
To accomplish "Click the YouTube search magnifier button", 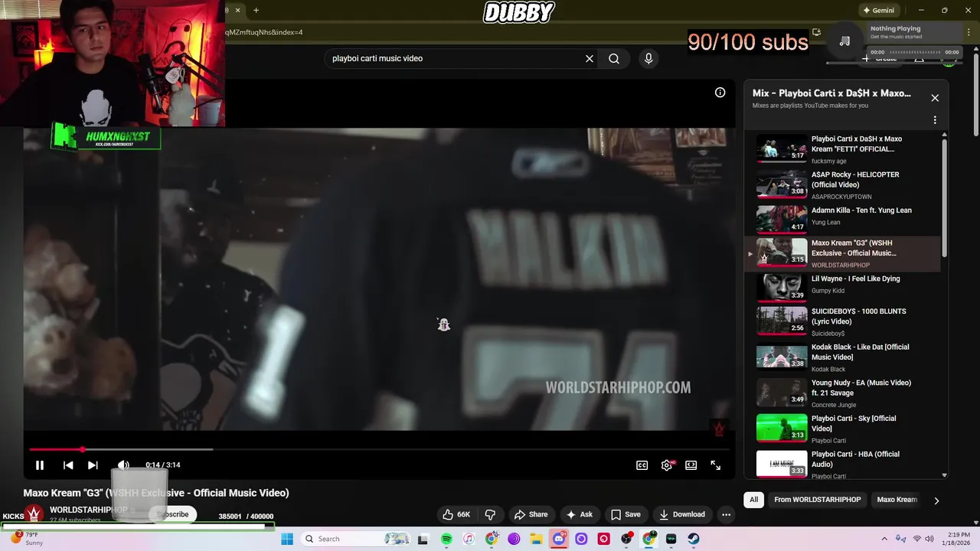I will click(x=614, y=58).
